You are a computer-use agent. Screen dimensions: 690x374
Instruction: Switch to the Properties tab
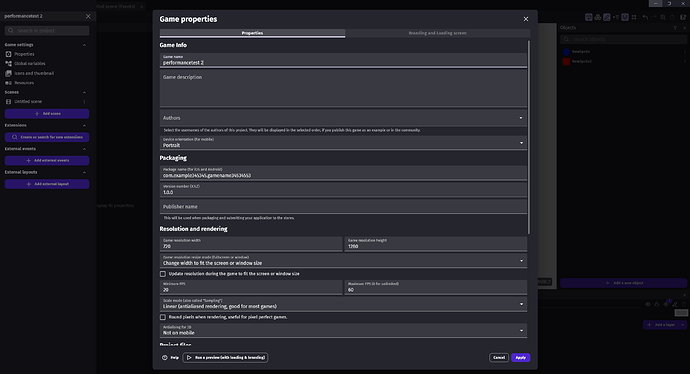pos(252,33)
